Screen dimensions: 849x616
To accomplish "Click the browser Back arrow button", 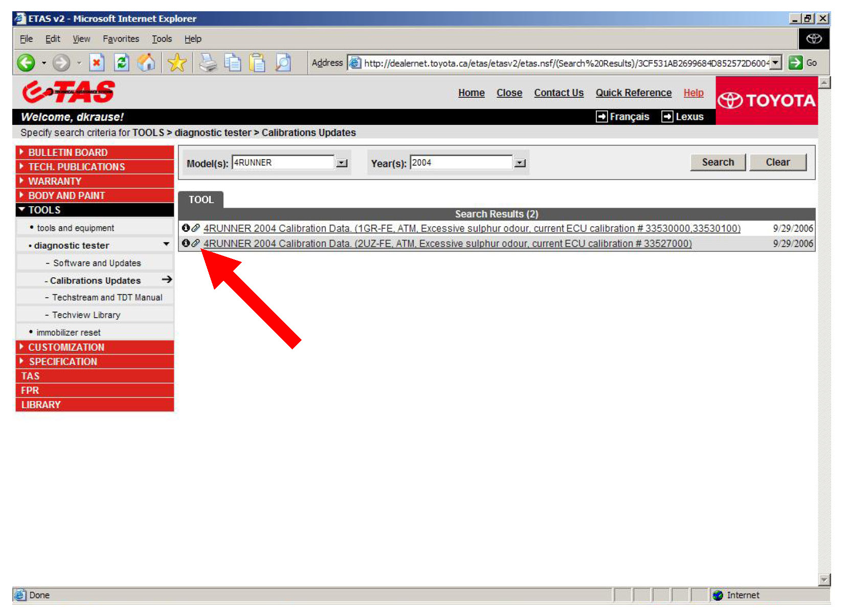I will point(26,63).
